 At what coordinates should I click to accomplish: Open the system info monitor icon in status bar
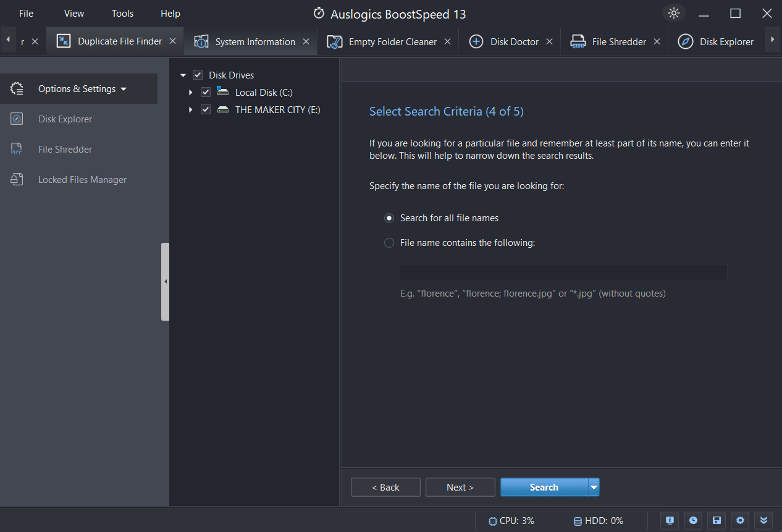[670, 520]
